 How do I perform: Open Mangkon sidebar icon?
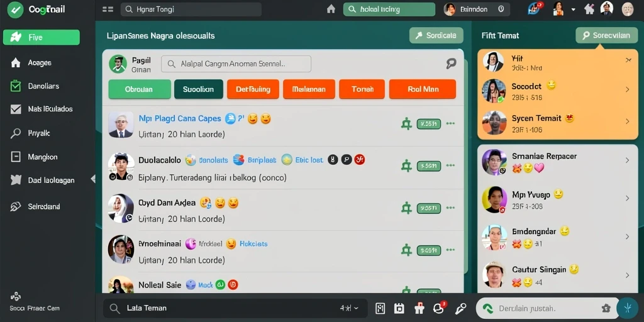tap(16, 157)
